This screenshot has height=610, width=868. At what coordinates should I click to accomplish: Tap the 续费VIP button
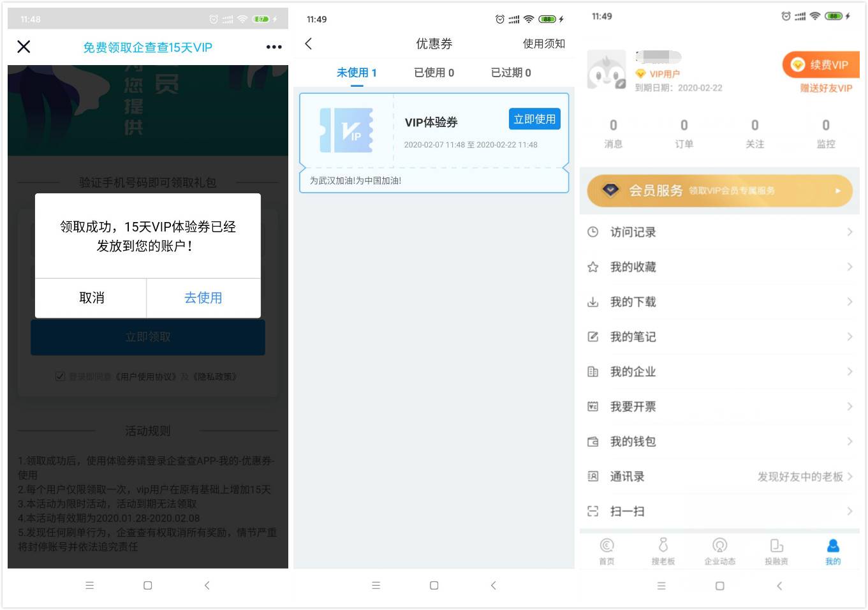(x=821, y=64)
